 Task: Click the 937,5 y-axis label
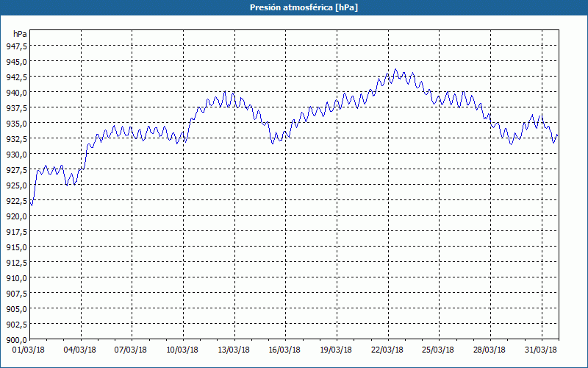click(x=16, y=107)
